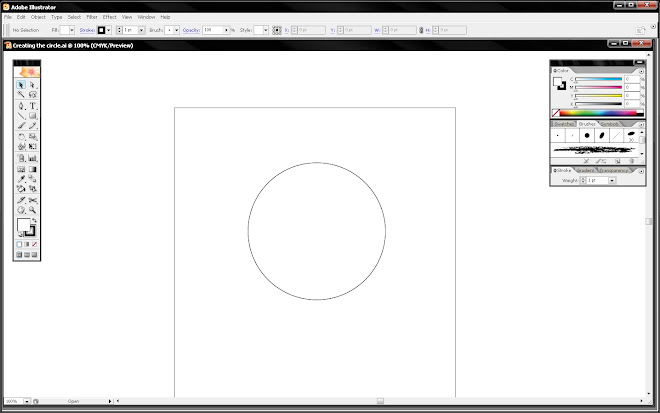Open the Fill dropdown in control bar
The image size is (660, 413).
[x=72, y=30]
